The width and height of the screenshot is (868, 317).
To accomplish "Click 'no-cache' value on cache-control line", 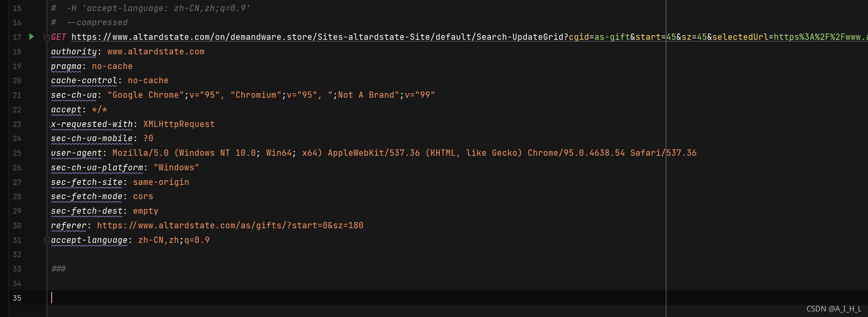I will (148, 80).
